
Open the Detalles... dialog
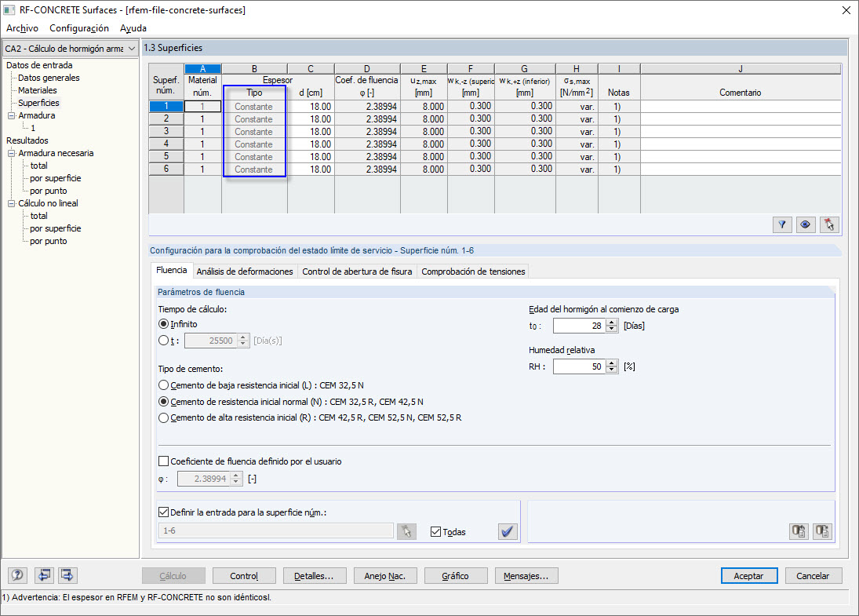tap(314, 576)
